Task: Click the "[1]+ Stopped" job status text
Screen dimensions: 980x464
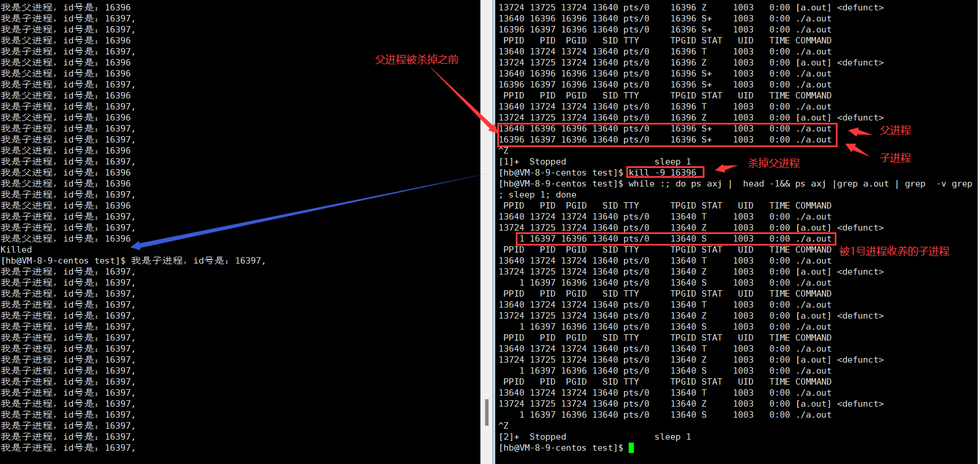Action: (x=533, y=162)
